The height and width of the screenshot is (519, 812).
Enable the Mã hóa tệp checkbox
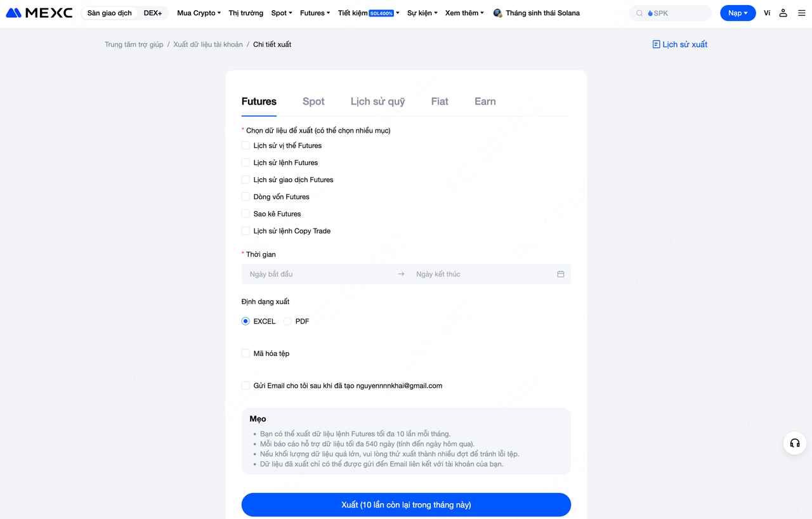click(246, 353)
